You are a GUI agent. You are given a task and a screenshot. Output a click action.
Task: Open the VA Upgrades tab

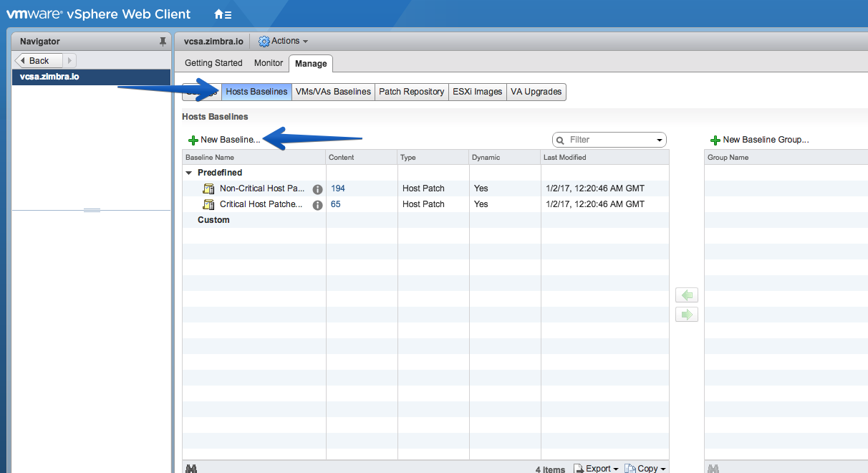tap(536, 92)
